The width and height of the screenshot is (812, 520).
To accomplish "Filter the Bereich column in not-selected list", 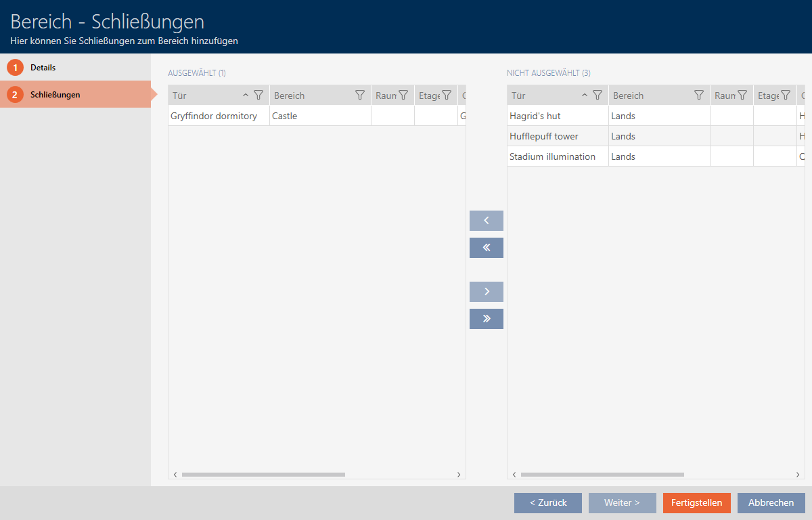I will point(699,95).
